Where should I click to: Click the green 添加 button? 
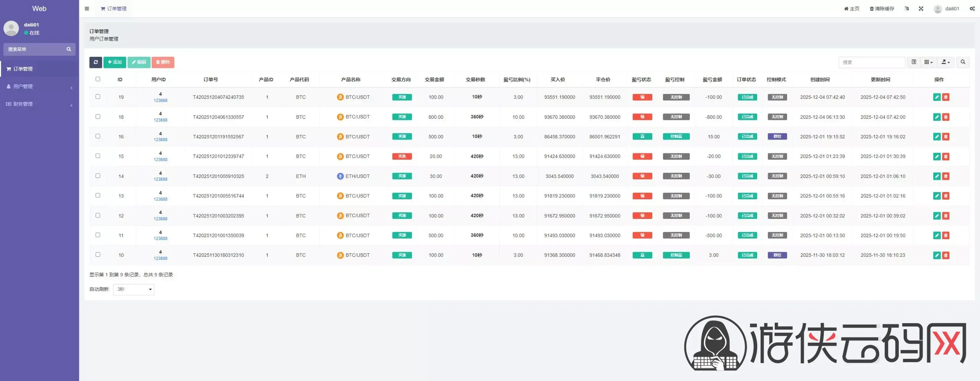click(x=114, y=62)
